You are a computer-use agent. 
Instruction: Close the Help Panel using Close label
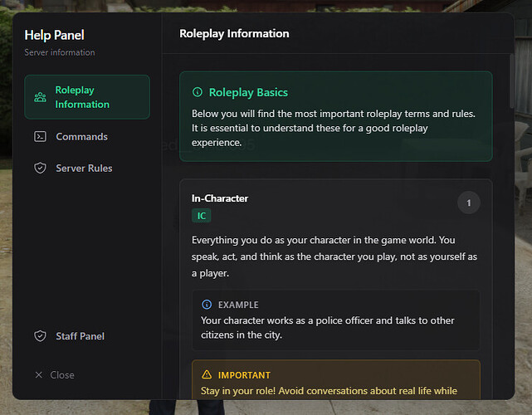pos(62,374)
